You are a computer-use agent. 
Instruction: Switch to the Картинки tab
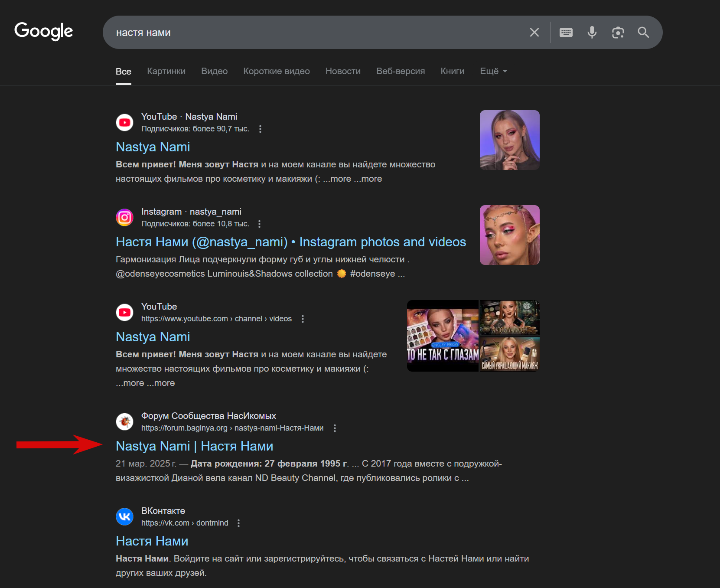(x=166, y=71)
